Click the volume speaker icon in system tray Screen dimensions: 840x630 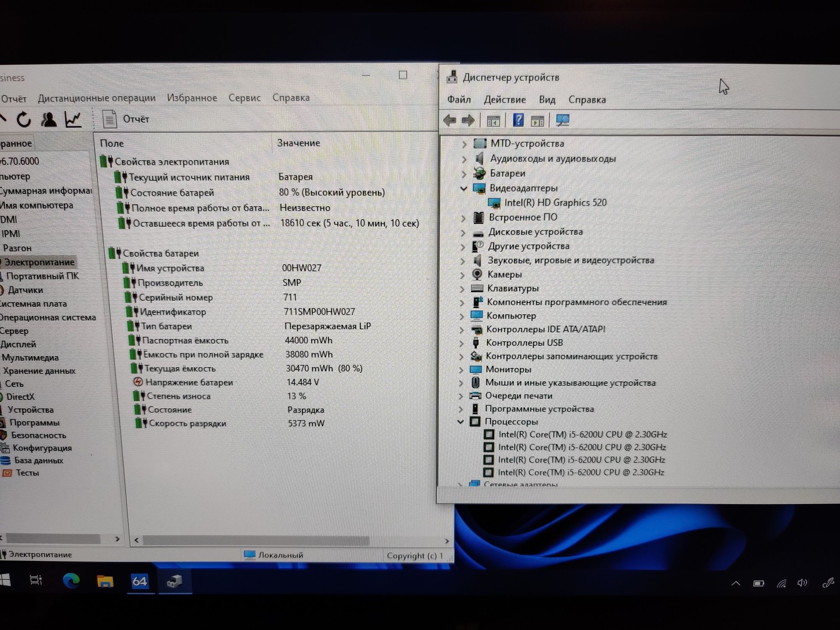tap(802, 583)
